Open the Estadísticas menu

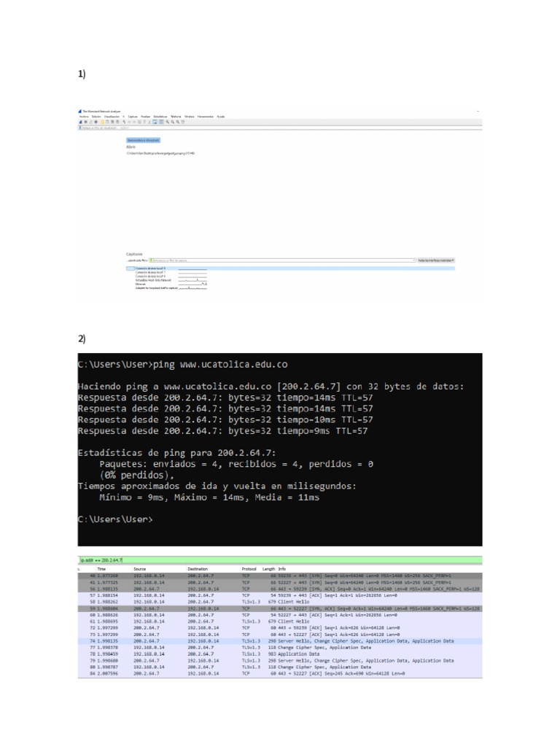pyautogui.click(x=160, y=117)
